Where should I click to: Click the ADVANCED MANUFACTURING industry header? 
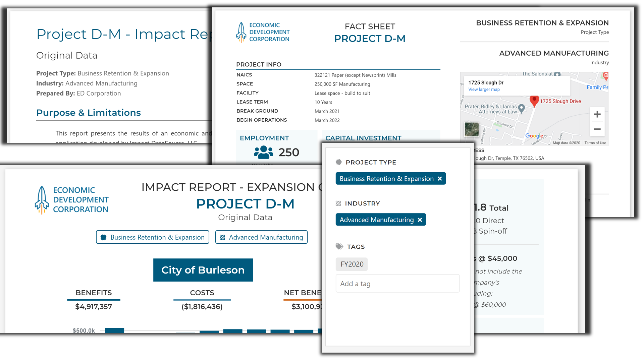tap(554, 53)
